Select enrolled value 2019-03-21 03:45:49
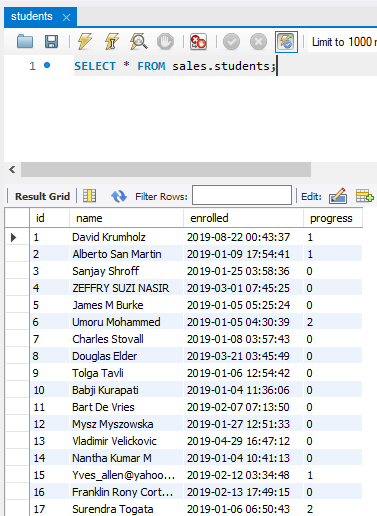 click(x=243, y=356)
